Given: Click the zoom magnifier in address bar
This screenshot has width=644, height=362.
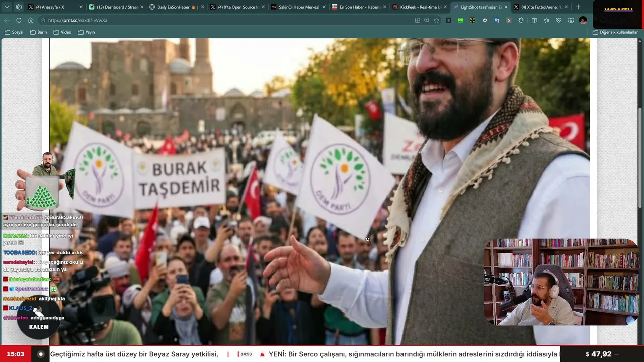Looking at the screenshot, I should (427, 20).
